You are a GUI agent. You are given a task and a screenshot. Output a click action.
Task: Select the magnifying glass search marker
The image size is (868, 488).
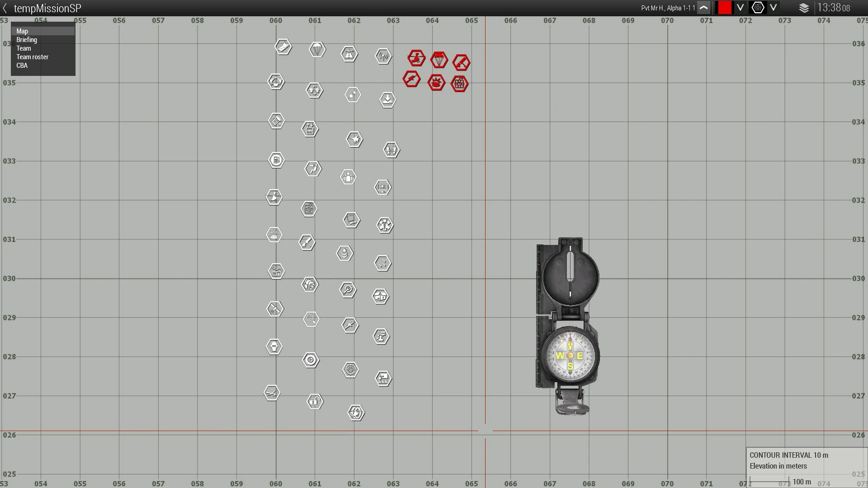(311, 319)
